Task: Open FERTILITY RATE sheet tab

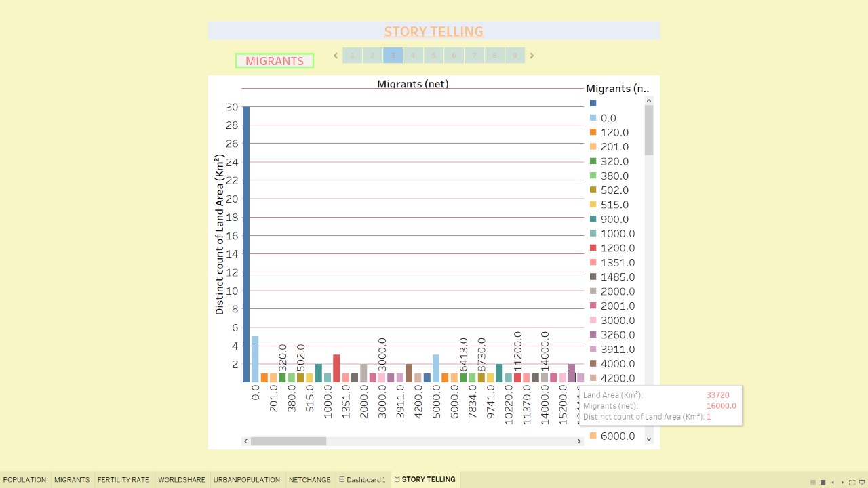Action: (x=123, y=479)
